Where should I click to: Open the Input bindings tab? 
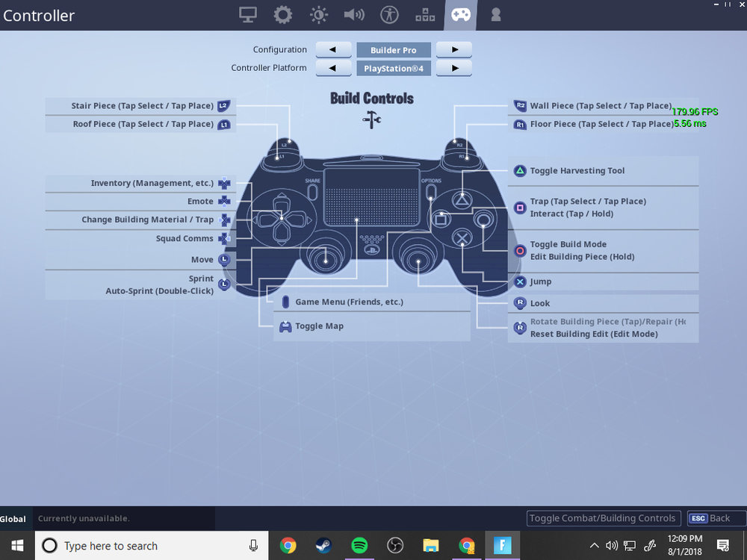[x=425, y=15]
